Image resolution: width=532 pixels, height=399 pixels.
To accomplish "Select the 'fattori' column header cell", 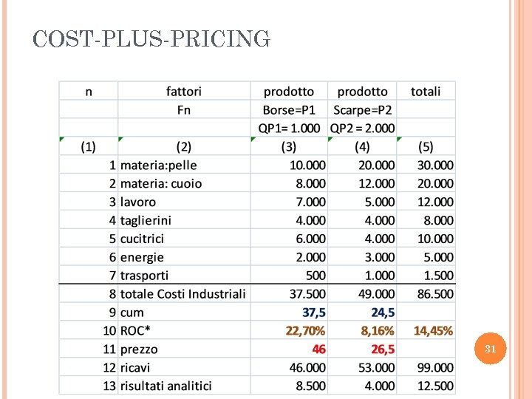I will pyautogui.click(x=184, y=92).
